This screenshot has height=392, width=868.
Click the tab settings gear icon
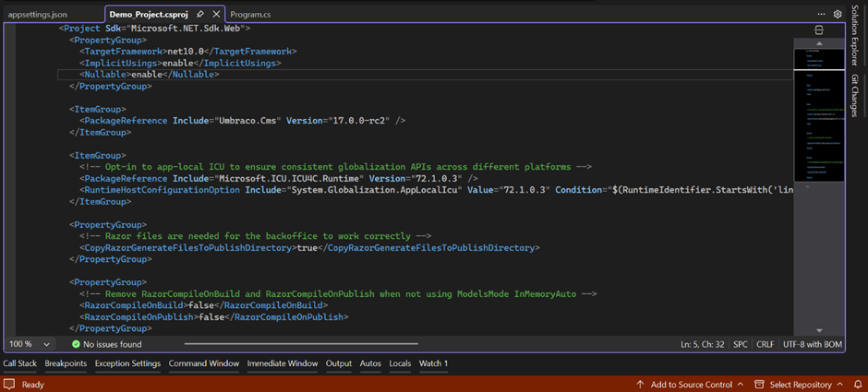[838, 15]
